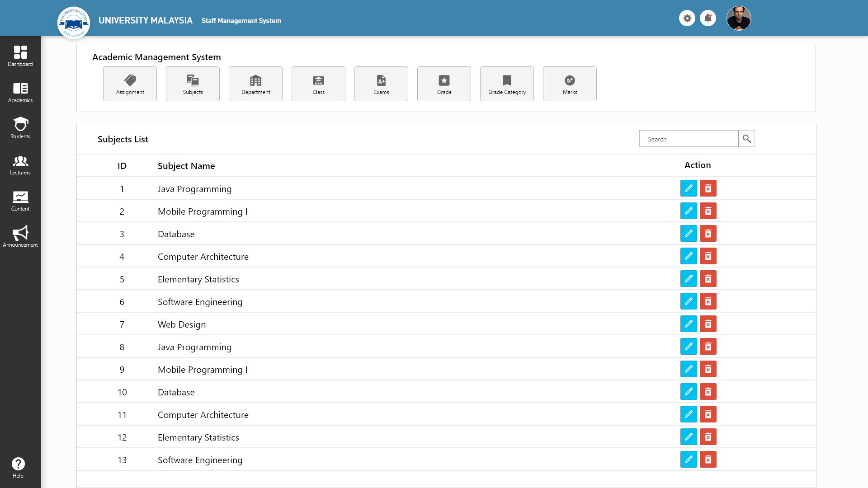Delete subject ID 8 Java Programming
Viewport: 868px width, 488px height.
pyautogui.click(x=708, y=347)
